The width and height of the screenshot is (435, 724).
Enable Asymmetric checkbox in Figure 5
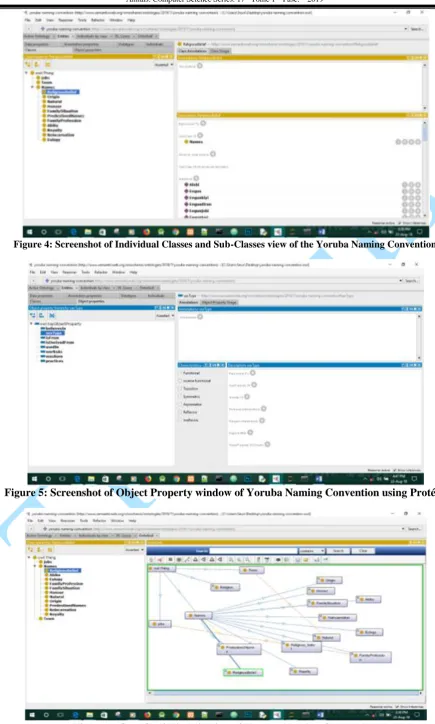coord(180,404)
